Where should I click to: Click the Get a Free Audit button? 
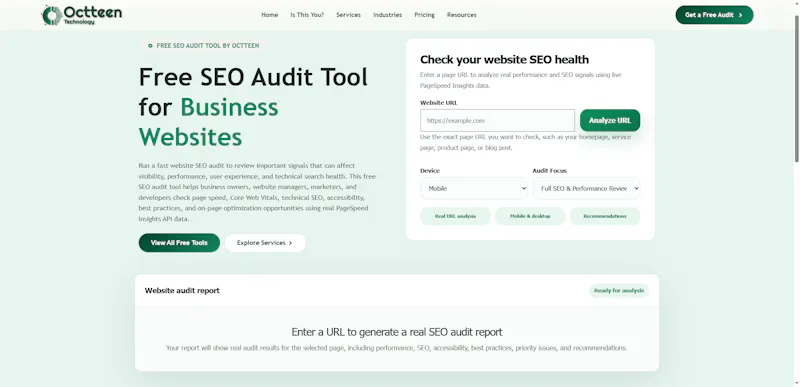tap(714, 15)
